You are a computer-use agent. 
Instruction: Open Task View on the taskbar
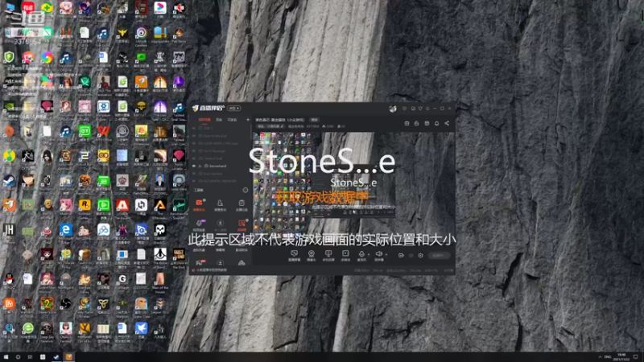tap(30, 357)
